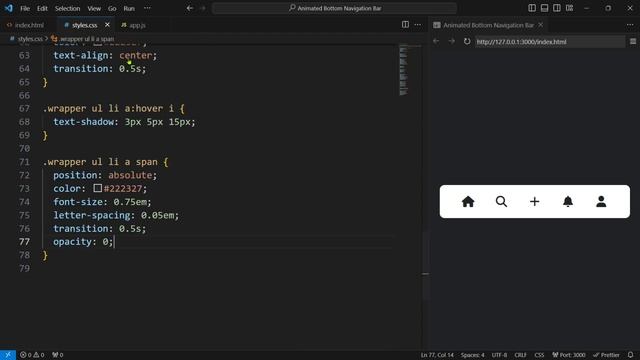640x360 pixels.
Task: Go back with the title bar arrow
Action: [x=190, y=8]
